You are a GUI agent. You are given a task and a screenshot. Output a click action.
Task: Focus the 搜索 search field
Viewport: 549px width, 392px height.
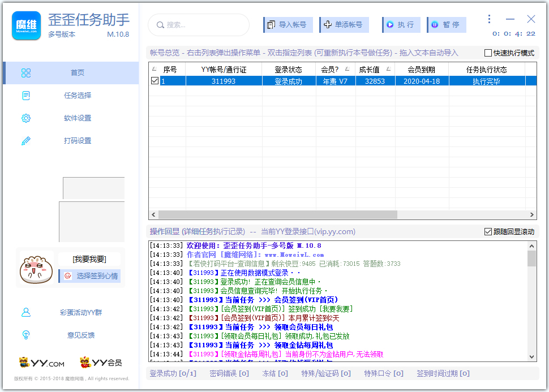tap(199, 25)
